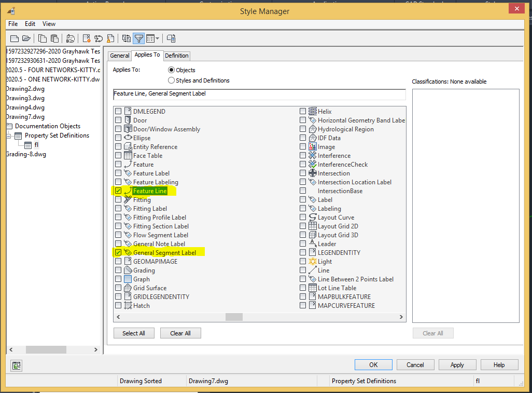Click the tree pane horizontal scrollbar thumb

tap(46, 349)
